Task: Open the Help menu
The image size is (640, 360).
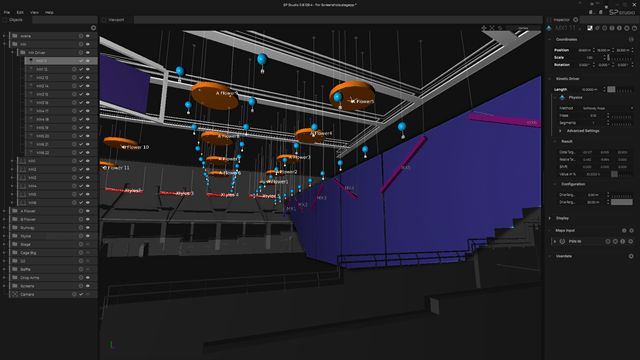Action: 49,12
